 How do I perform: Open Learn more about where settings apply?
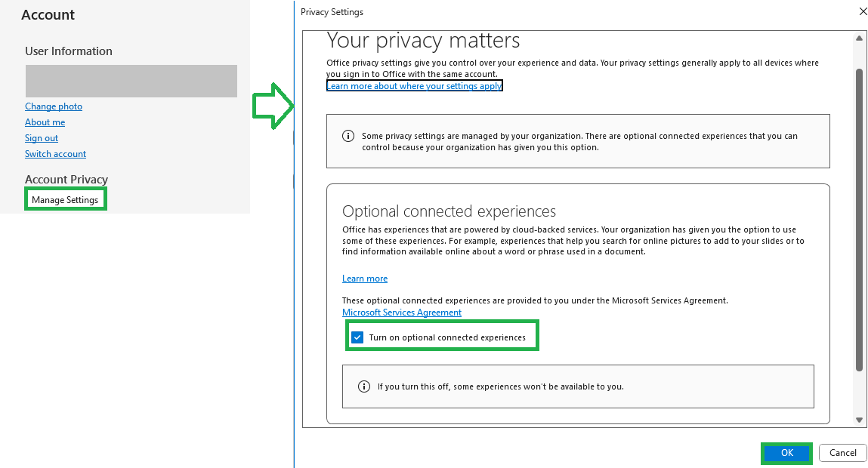(x=414, y=86)
